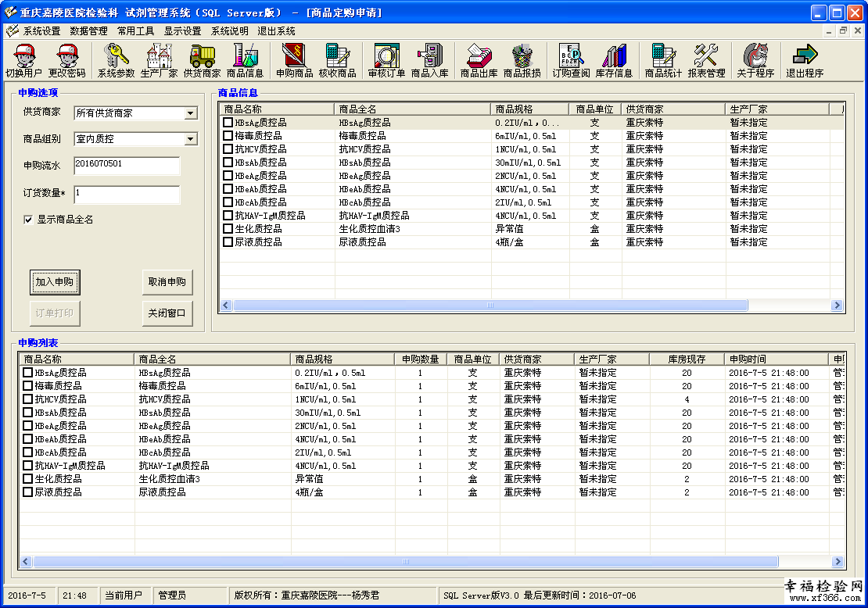Restore the inner child window
This screenshot has width=868, height=608.
tap(842, 31)
